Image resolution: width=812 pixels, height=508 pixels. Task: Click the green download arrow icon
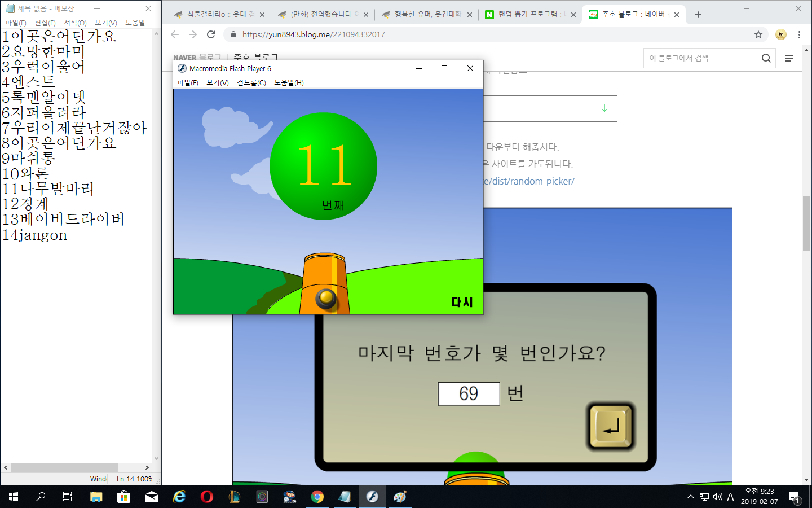(604, 108)
